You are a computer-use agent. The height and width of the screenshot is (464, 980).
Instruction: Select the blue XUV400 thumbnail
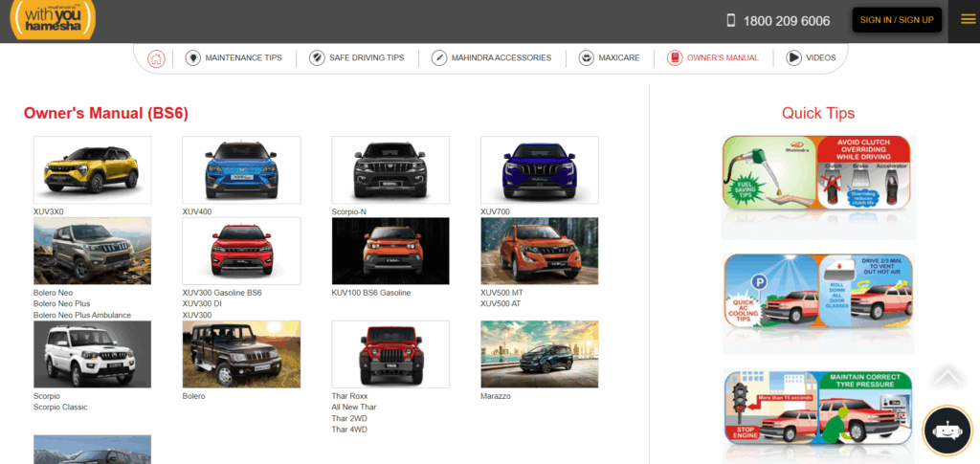(x=241, y=169)
